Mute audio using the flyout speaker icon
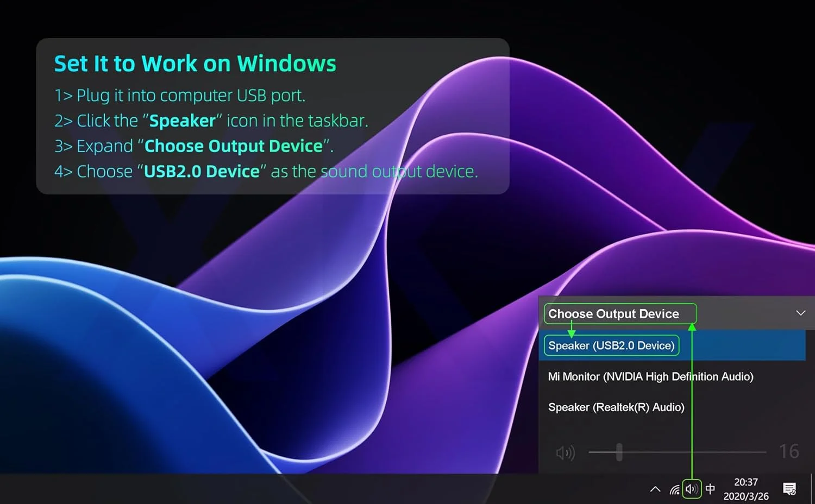The height and width of the screenshot is (504, 815). 565,452
